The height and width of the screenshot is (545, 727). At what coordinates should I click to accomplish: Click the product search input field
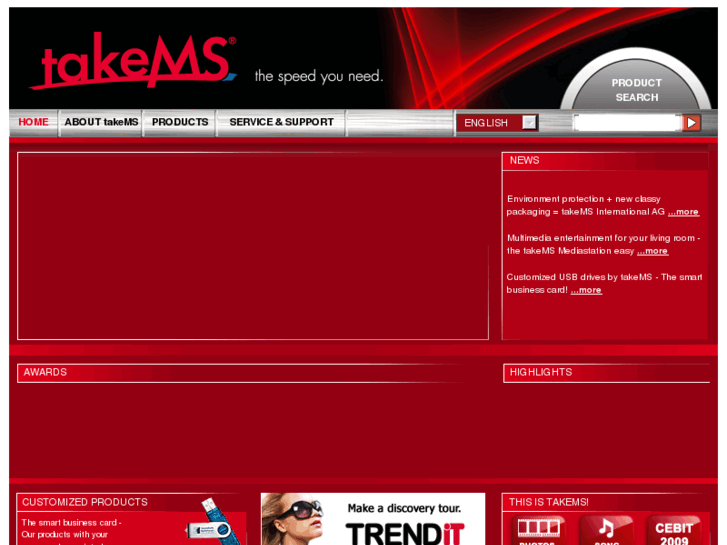[x=627, y=123]
